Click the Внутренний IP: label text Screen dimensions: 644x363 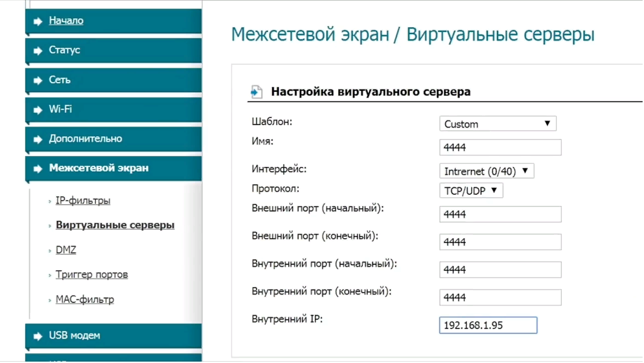click(287, 318)
